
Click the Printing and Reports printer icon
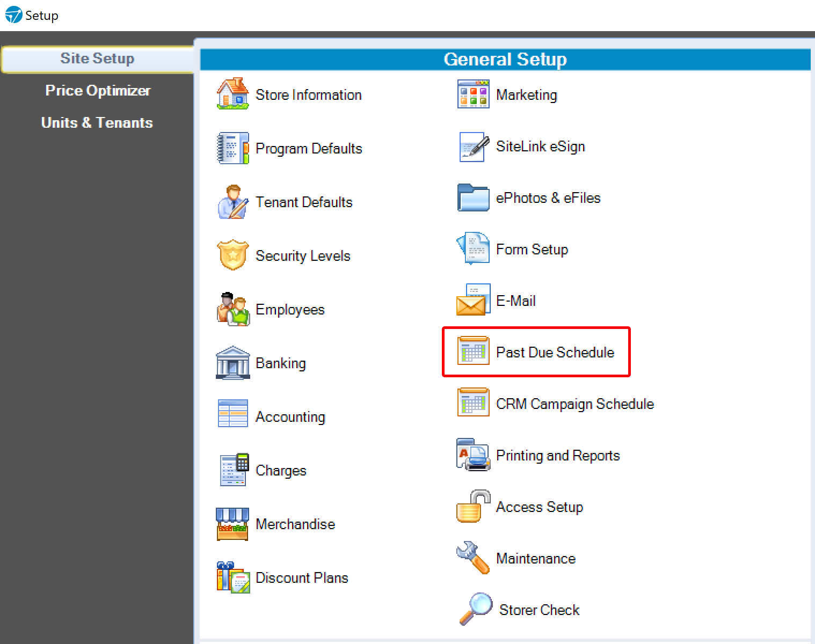(473, 455)
